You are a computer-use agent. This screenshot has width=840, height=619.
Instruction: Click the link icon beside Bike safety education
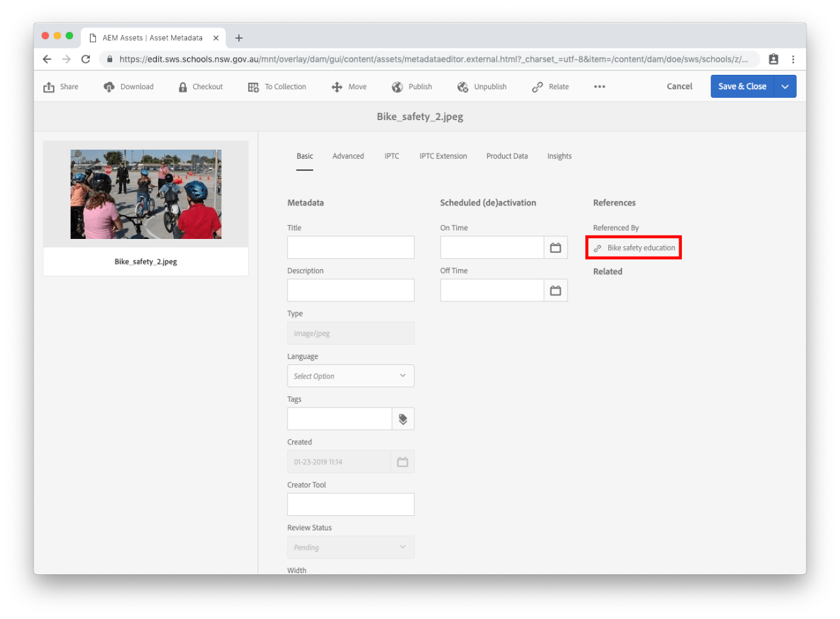coord(597,248)
